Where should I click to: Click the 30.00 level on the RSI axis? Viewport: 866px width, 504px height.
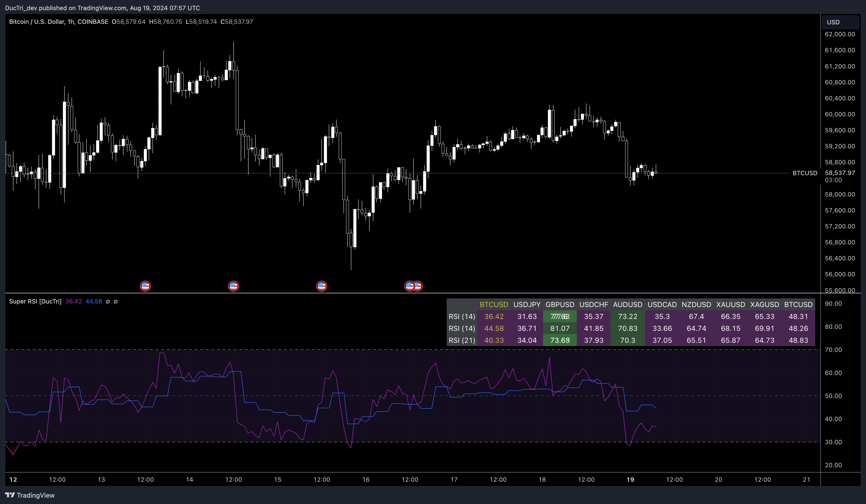[x=833, y=442]
